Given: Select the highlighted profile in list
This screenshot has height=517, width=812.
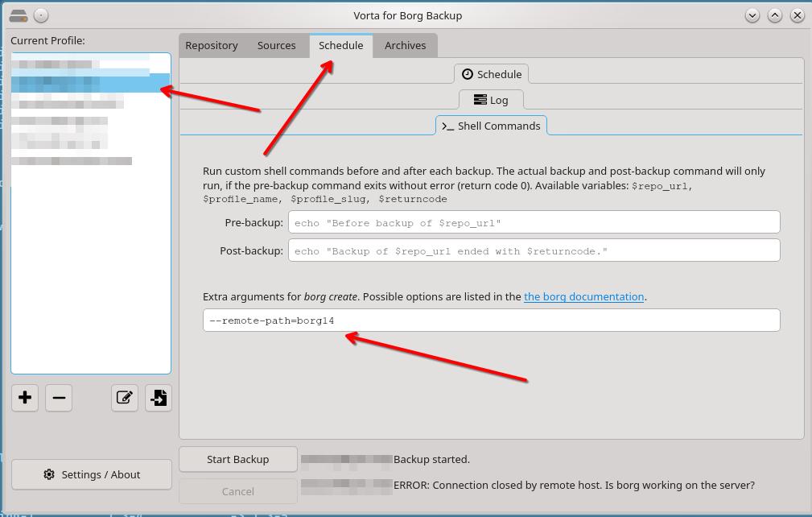Looking at the screenshot, I should (91, 84).
